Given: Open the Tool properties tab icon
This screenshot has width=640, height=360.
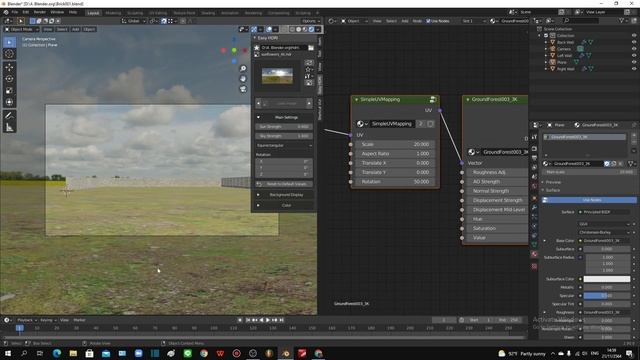Looking at the screenshot, I should (x=534, y=138).
